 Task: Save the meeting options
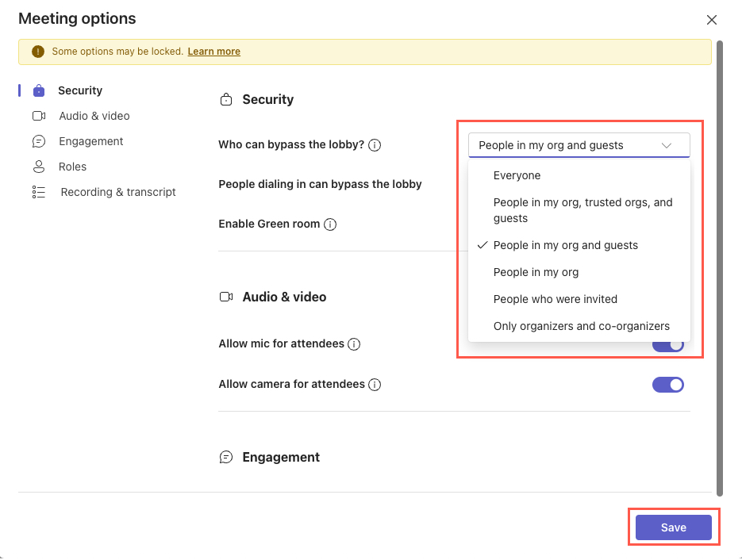pyautogui.click(x=674, y=527)
